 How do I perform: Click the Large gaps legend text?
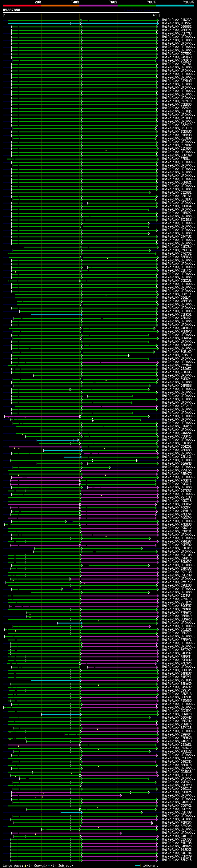(x=38, y=866)
